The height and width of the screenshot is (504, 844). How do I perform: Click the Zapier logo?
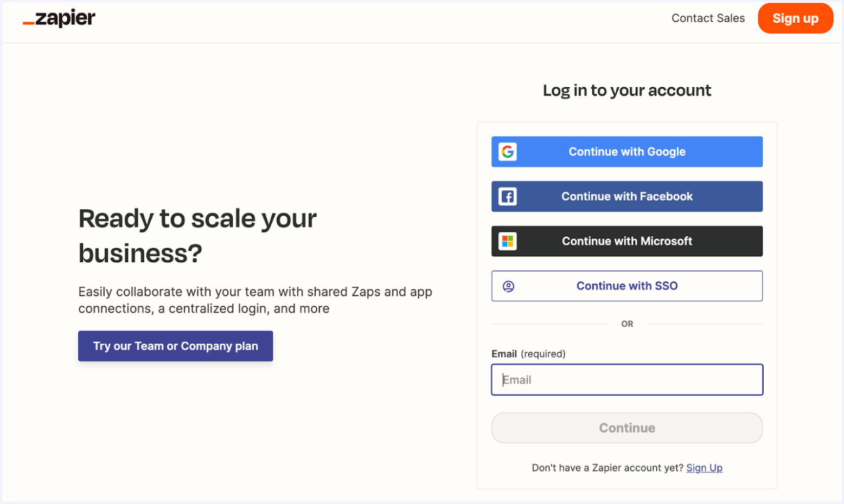click(x=58, y=17)
